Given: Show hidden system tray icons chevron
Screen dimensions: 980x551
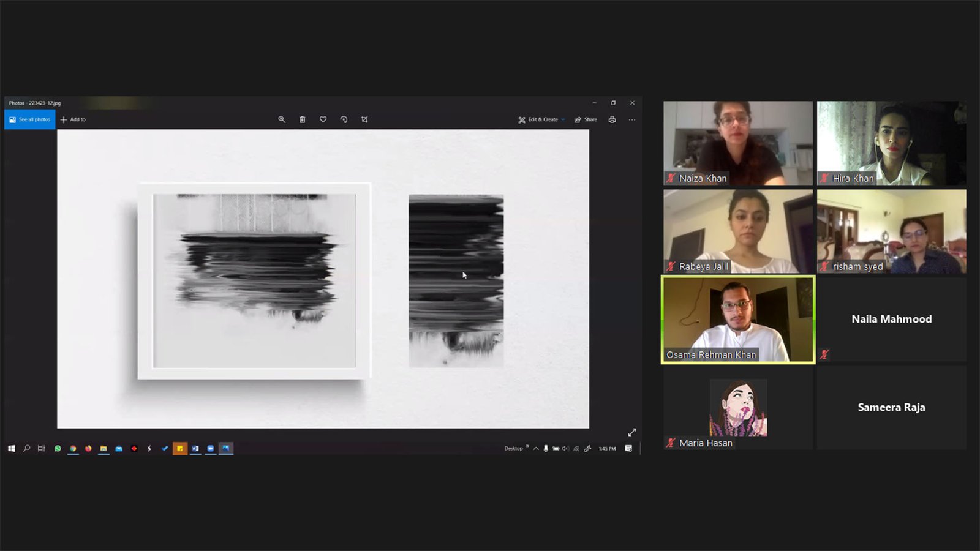Looking at the screenshot, I should (x=536, y=449).
